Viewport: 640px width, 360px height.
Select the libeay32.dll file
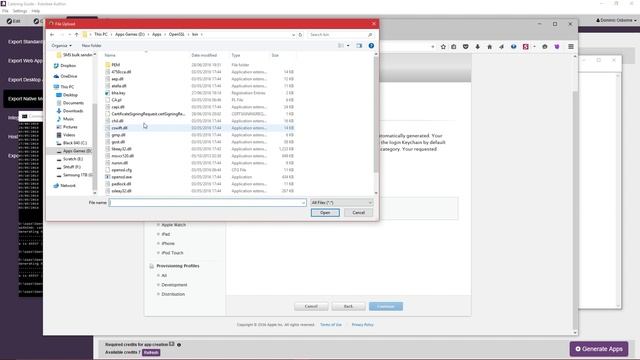pos(121,149)
